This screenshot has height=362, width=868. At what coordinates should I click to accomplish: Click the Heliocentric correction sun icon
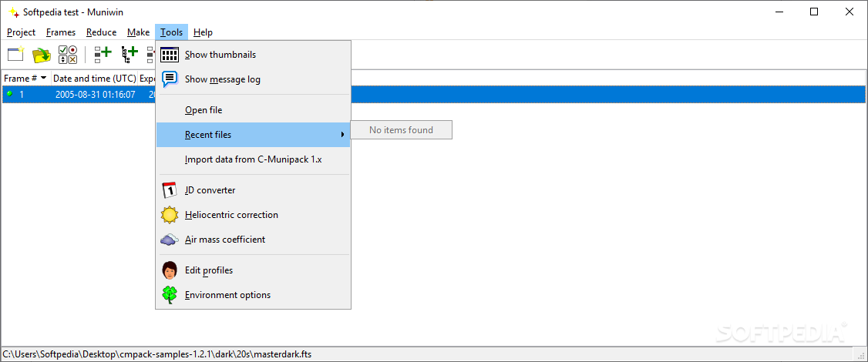170,215
